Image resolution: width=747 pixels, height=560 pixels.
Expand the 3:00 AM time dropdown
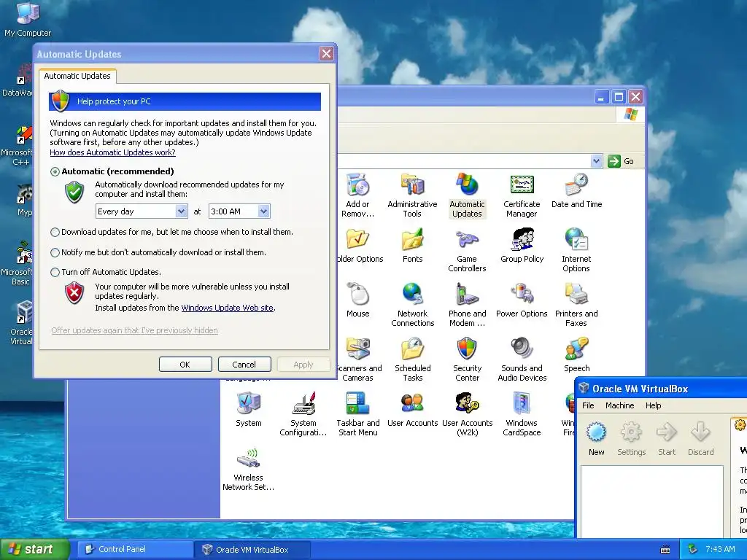264,211
